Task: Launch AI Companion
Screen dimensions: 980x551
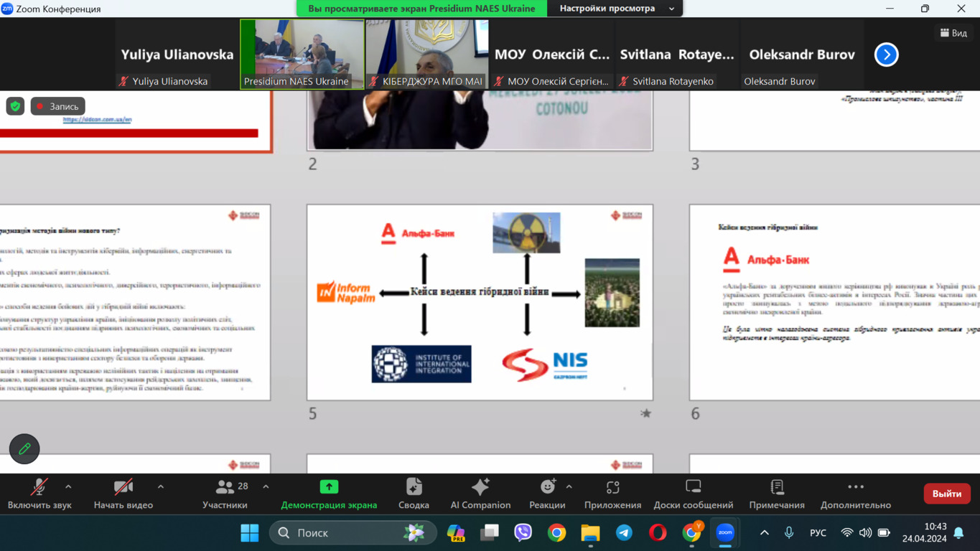Action: click(480, 494)
